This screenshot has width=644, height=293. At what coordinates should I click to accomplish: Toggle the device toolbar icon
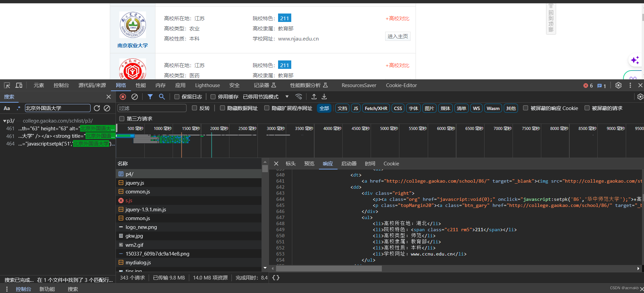[x=19, y=85]
